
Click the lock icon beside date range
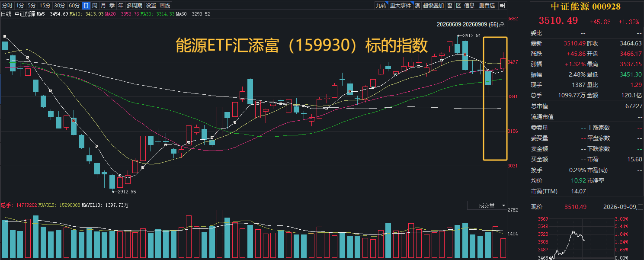(502, 25)
